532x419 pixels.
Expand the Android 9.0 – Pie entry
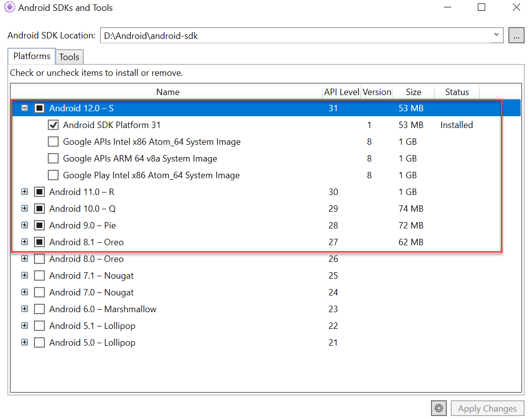pyautogui.click(x=24, y=225)
